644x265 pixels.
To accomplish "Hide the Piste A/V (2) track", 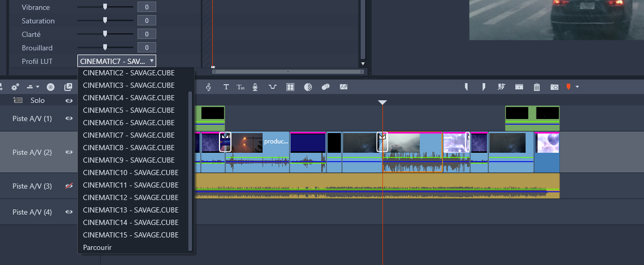I will click(68, 152).
